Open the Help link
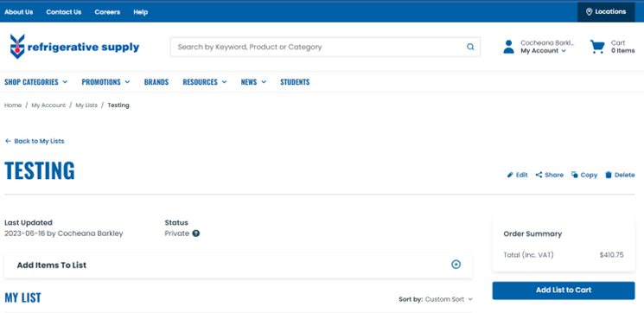 (140, 12)
